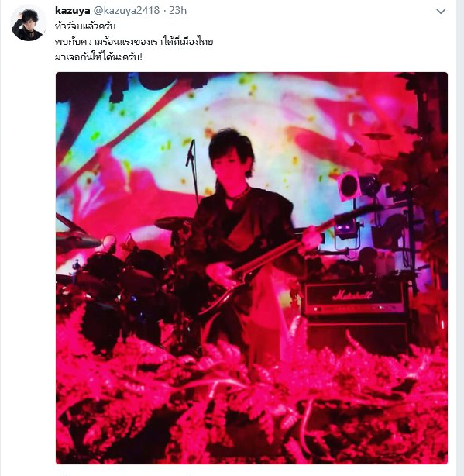464x476 pixels.
Task: Visit the @kazuya2418 handle link
Action: (126, 10)
